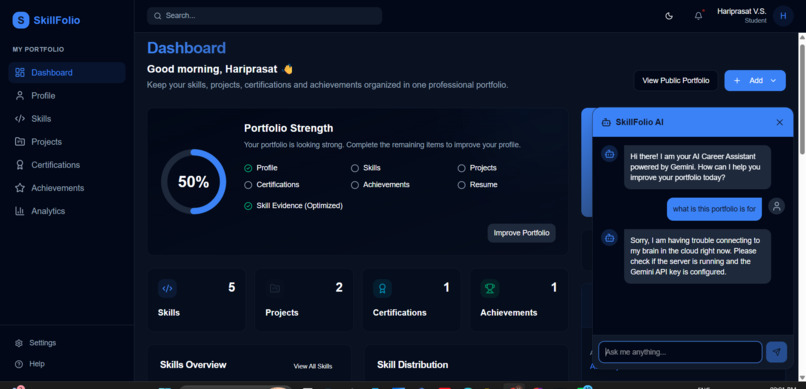Click the Gemini connection error message
The image size is (806, 389).
pos(697,256)
